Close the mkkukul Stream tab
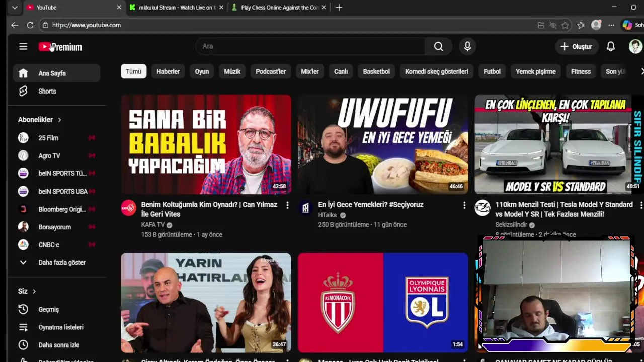Screen dimensions: 644x362 pyautogui.click(x=221, y=8)
